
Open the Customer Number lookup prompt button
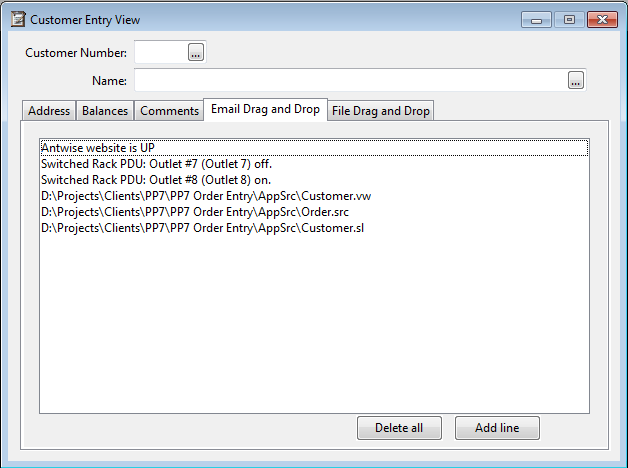[x=196, y=52]
